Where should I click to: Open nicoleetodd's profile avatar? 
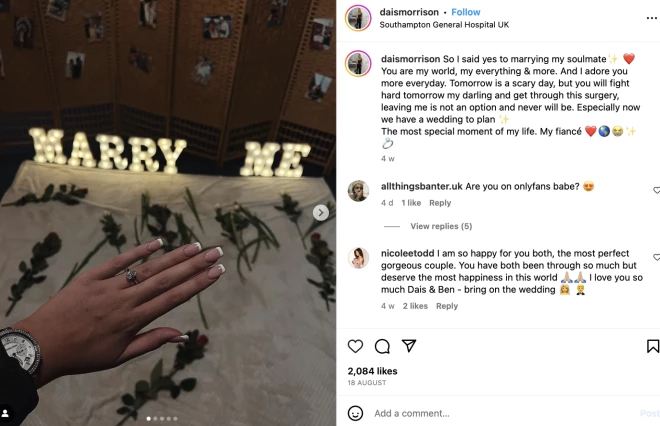point(358,258)
